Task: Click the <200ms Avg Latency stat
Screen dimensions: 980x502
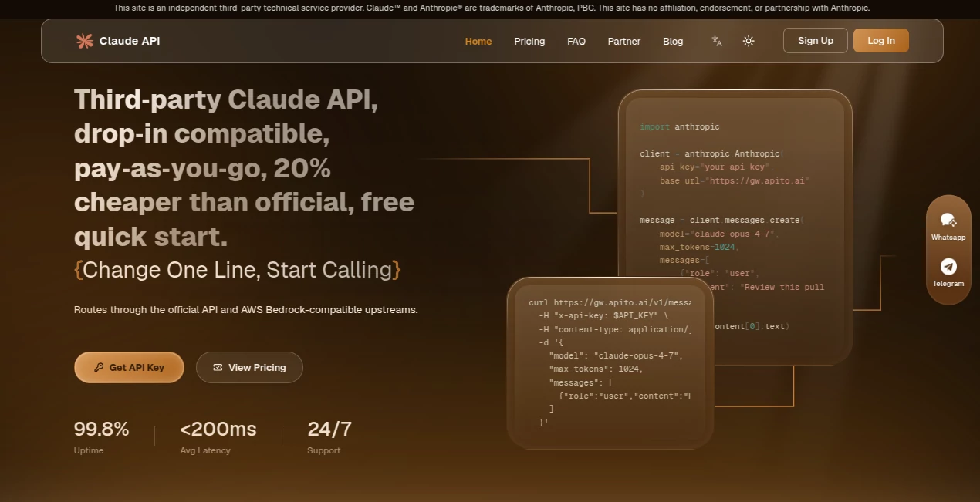Action: [x=218, y=436]
